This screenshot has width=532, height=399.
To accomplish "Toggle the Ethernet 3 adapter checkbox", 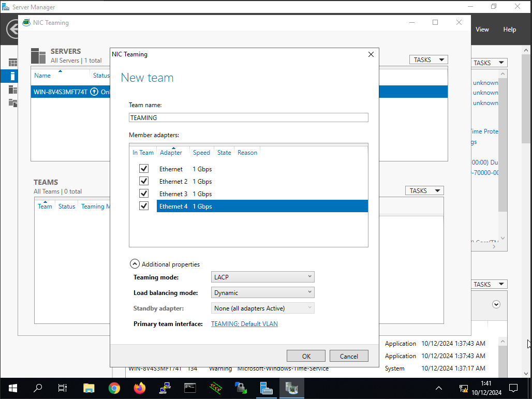I will coord(144,194).
